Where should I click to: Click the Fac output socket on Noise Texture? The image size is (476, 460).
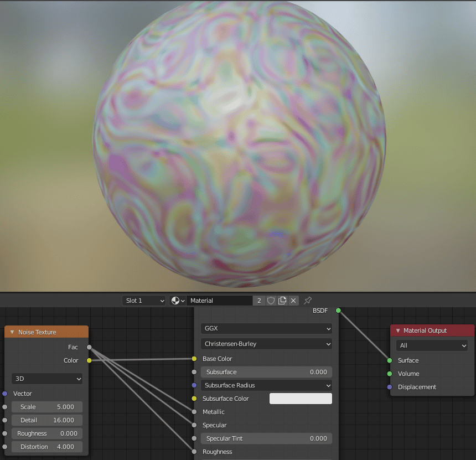coord(89,347)
